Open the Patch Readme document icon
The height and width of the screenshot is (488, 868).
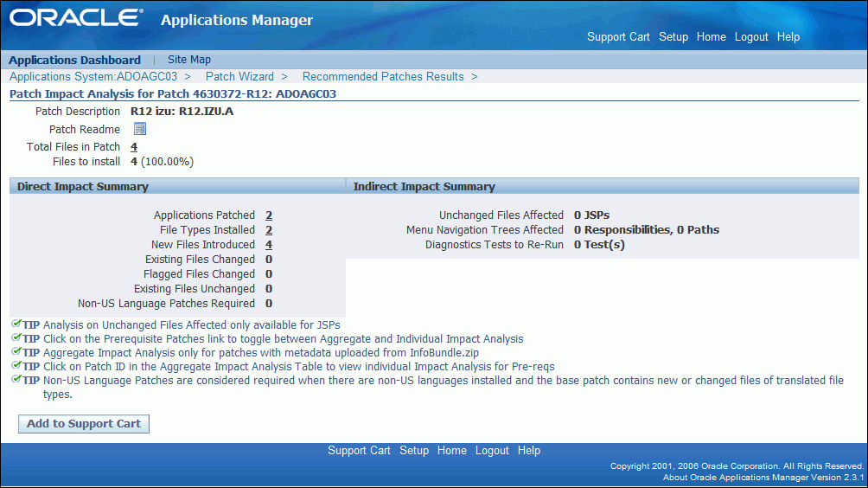(x=140, y=129)
